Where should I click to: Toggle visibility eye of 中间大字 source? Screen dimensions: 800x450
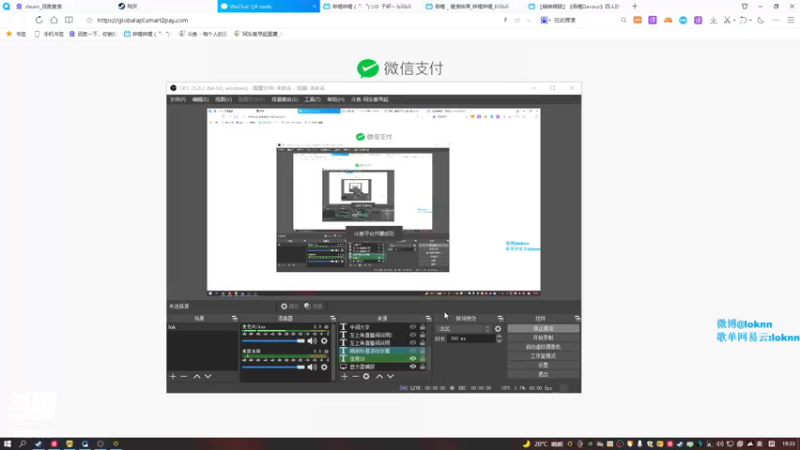click(x=413, y=327)
